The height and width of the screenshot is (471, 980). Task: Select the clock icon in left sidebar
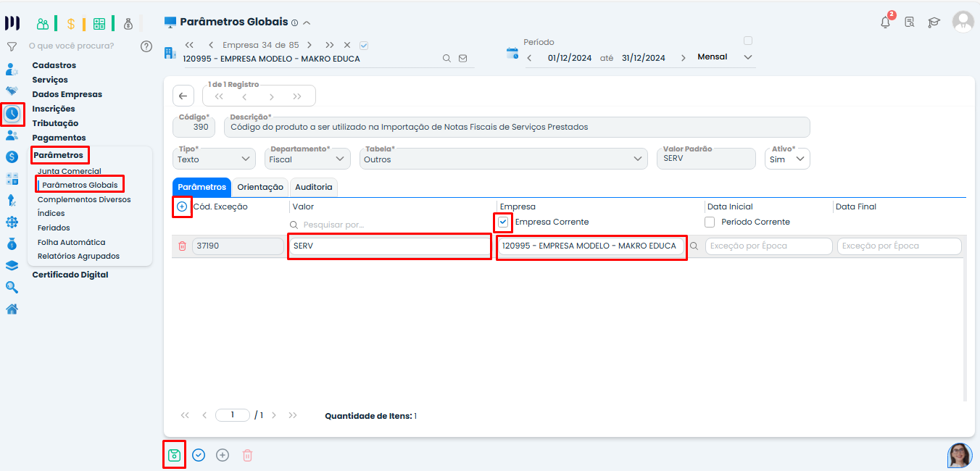pos(12,114)
